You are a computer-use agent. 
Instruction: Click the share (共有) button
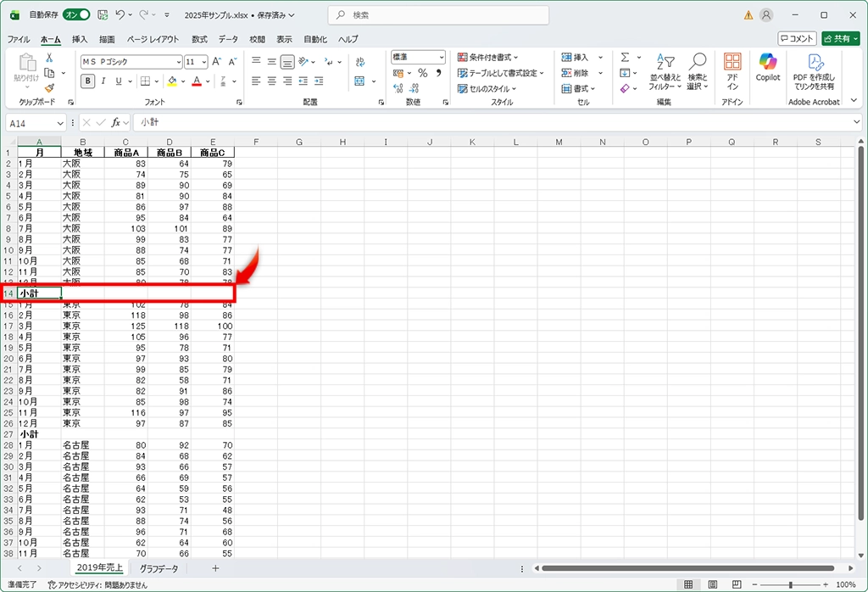(x=839, y=38)
